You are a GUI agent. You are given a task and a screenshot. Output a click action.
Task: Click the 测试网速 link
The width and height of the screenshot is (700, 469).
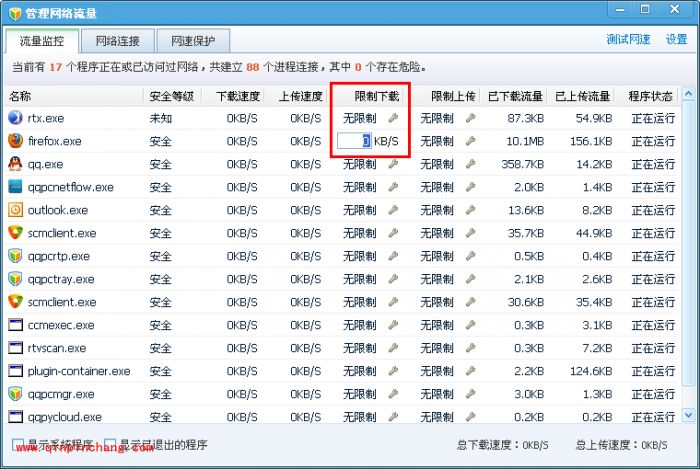point(628,39)
